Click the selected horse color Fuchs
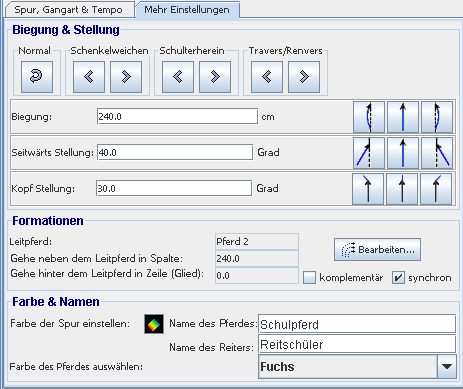The image size is (463, 389). pyautogui.click(x=348, y=366)
